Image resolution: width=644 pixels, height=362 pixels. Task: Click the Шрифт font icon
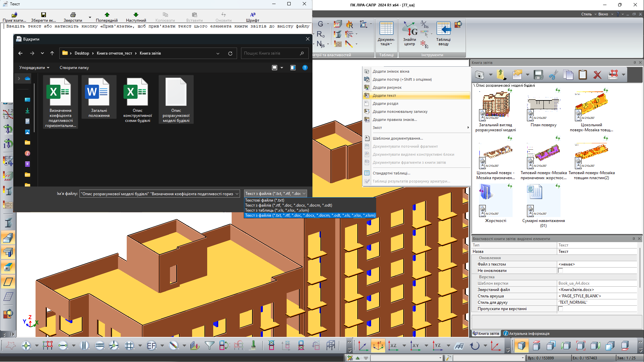[252, 15]
